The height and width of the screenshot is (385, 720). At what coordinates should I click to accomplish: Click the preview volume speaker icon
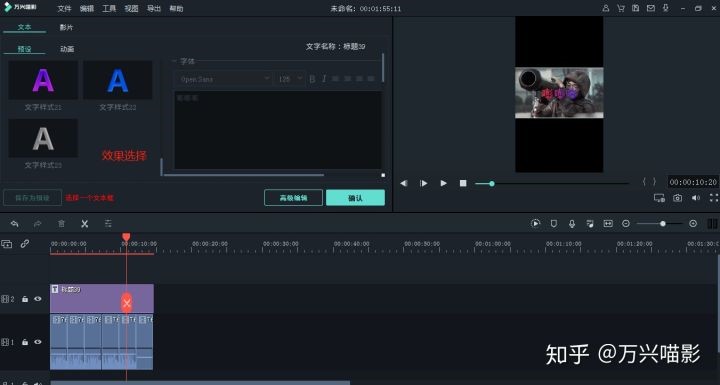[696, 198]
